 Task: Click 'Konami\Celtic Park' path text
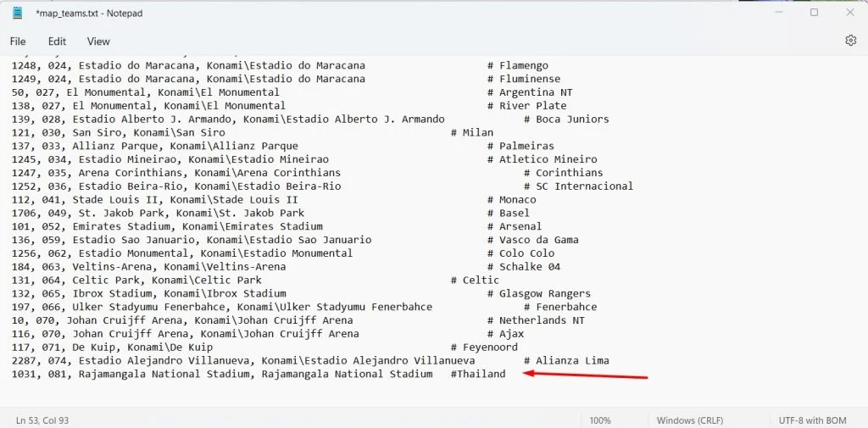coord(207,280)
